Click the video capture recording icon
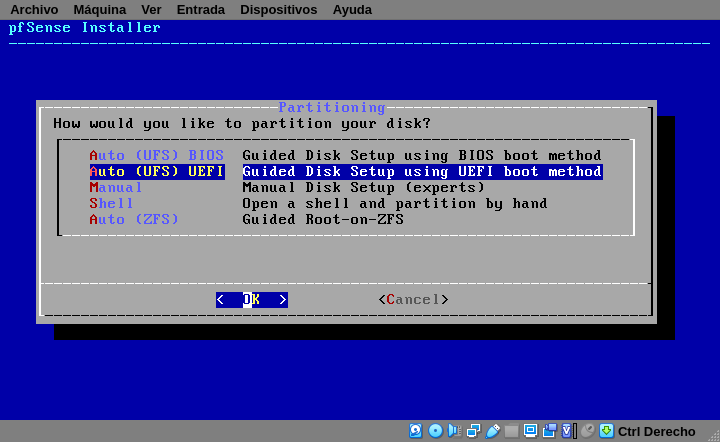 tap(550, 431)
